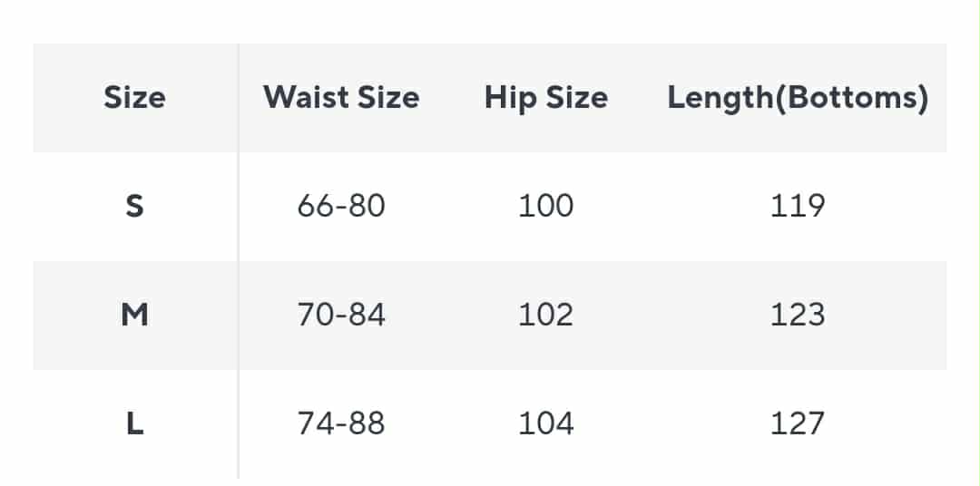Click bottoms length value 119

(798, 206)
